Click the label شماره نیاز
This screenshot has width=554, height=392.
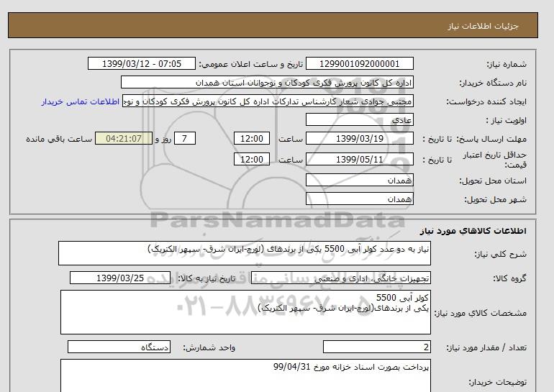(x=507, y=64)
